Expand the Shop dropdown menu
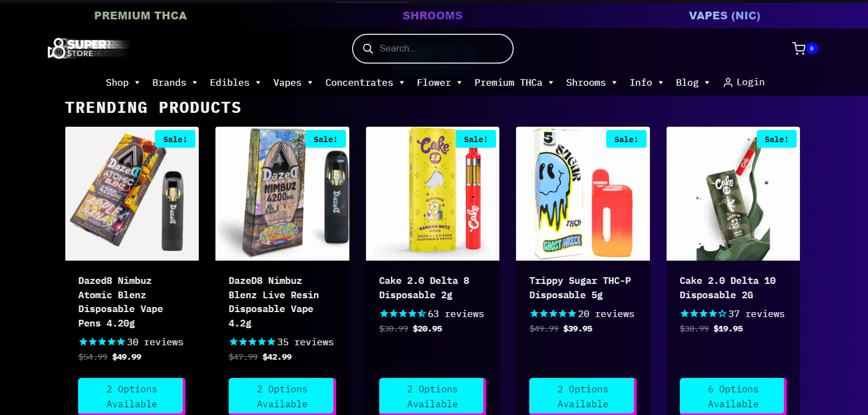Screen dimensions: 868x415 123,82
